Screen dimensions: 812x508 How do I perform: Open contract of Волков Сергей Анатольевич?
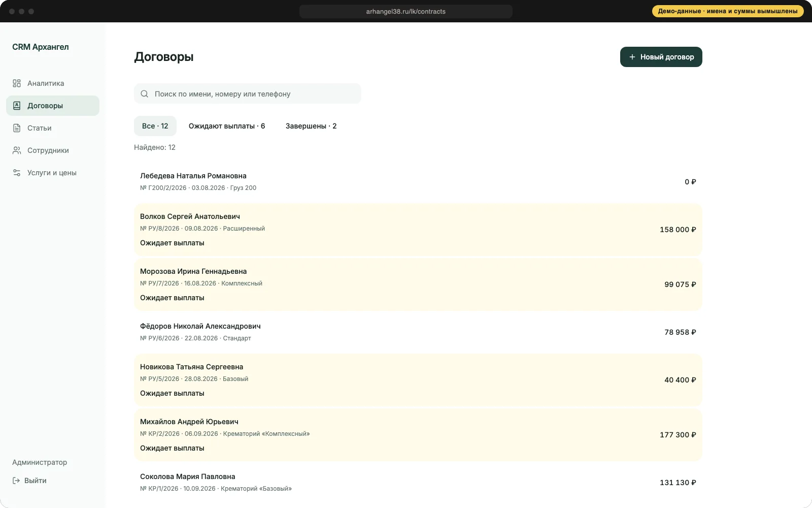[418, 230]
